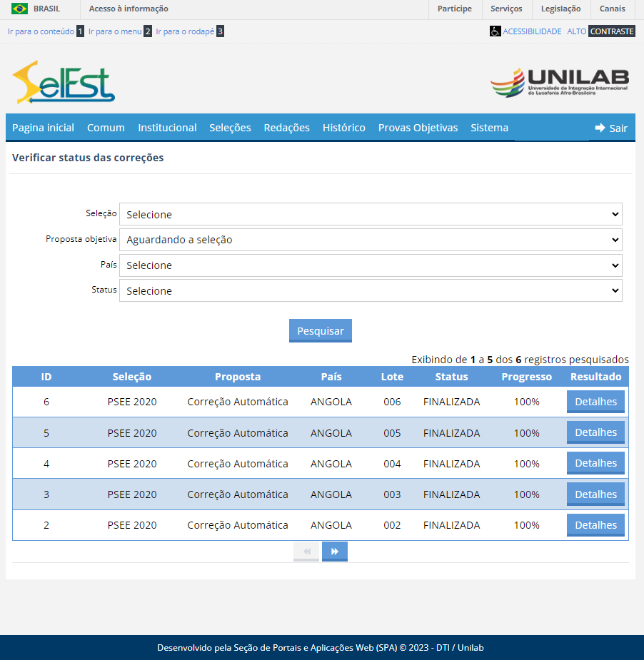Click the previous page double-arrow icon
The image size is (644, 660).
306,551
